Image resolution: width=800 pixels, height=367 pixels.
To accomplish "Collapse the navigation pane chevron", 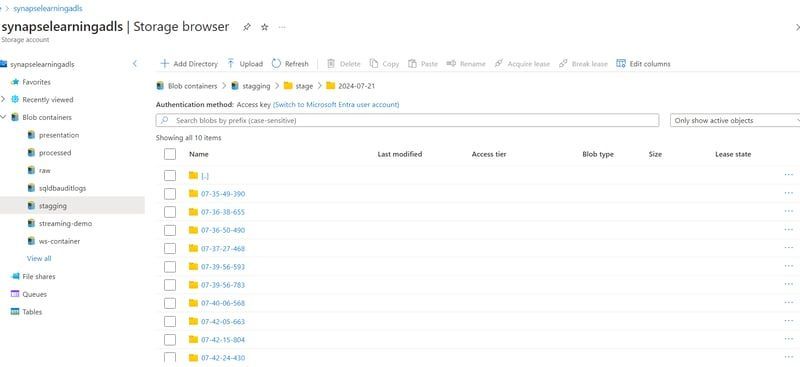I will [135, 64].
